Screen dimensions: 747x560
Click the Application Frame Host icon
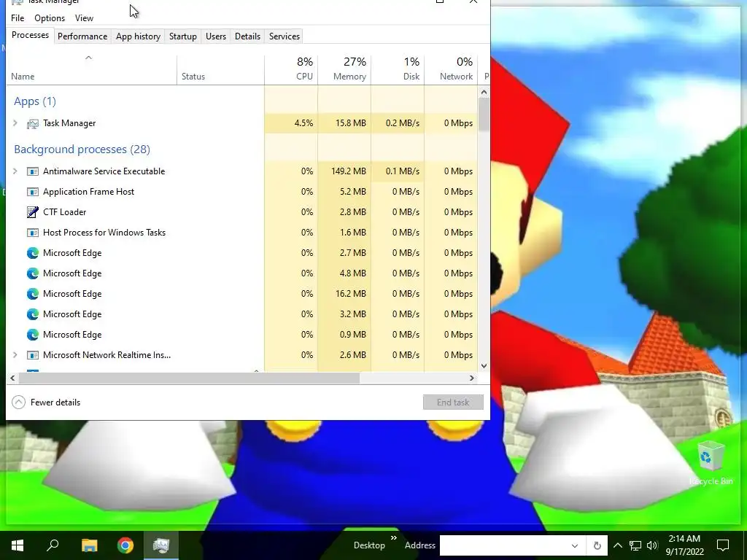32,192
